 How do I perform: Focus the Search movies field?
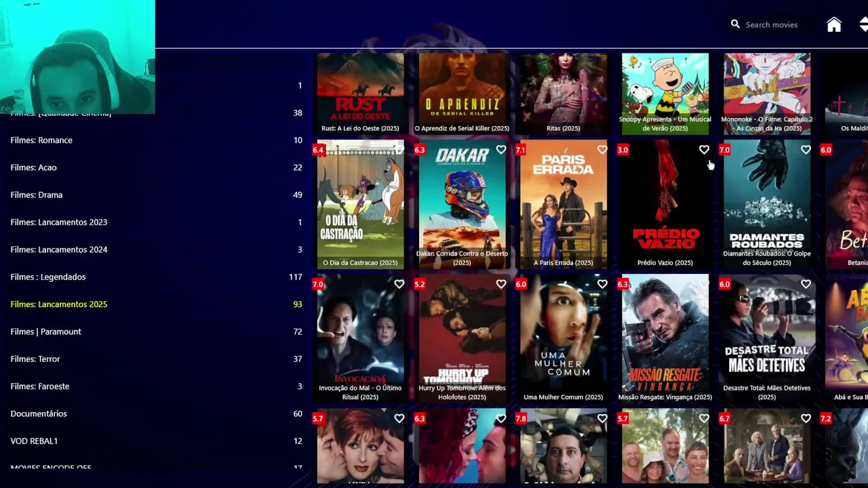(x=772, y=24)
